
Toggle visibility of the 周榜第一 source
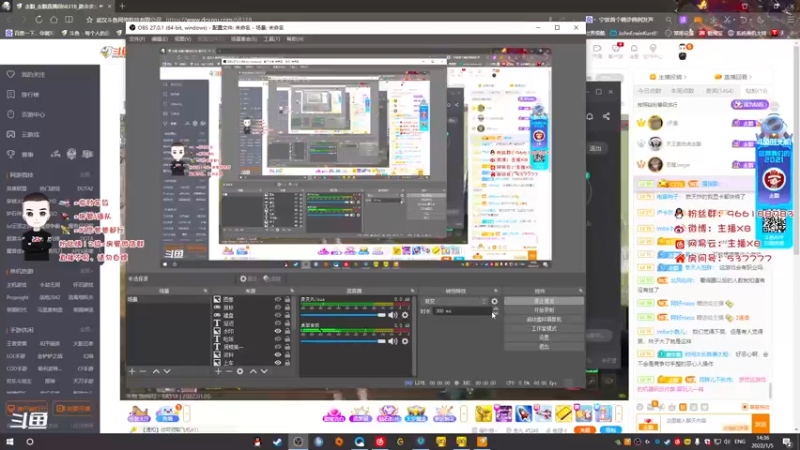point(278,347)
